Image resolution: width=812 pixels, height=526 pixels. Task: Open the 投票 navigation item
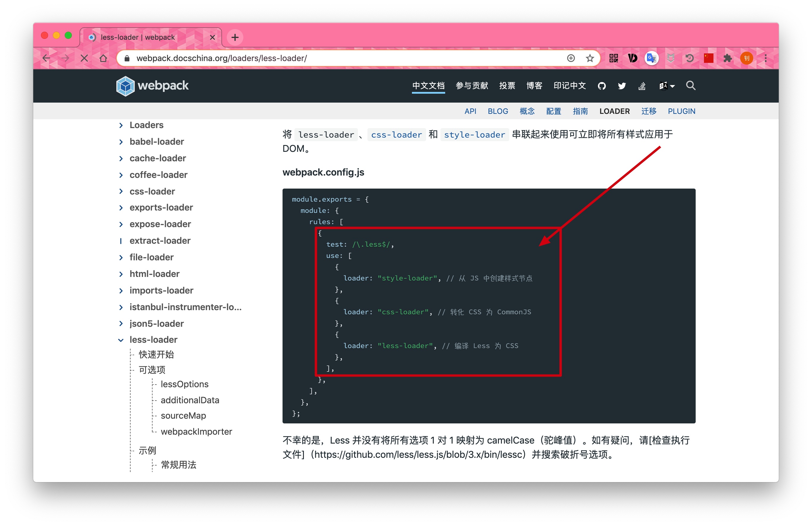coord(507,86)
